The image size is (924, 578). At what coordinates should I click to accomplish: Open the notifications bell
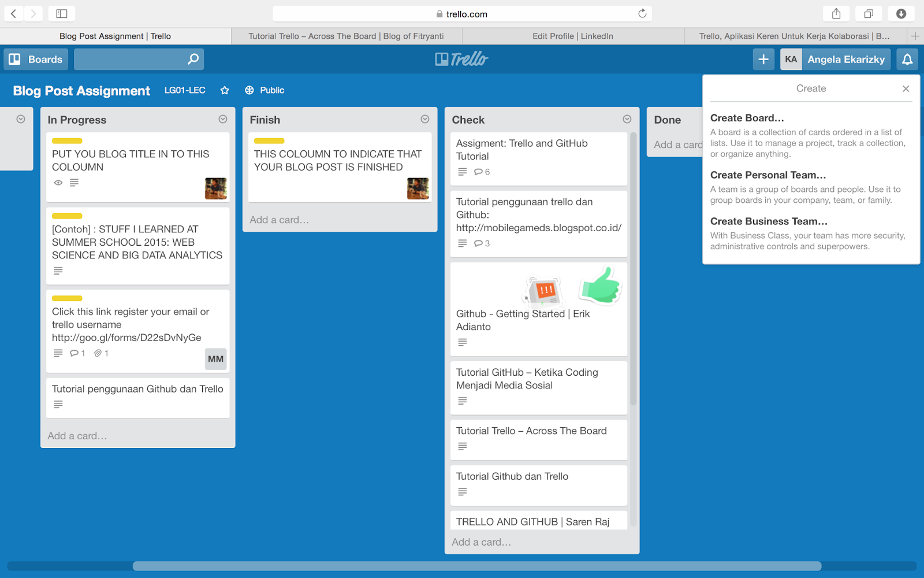[x=907, y=59]
